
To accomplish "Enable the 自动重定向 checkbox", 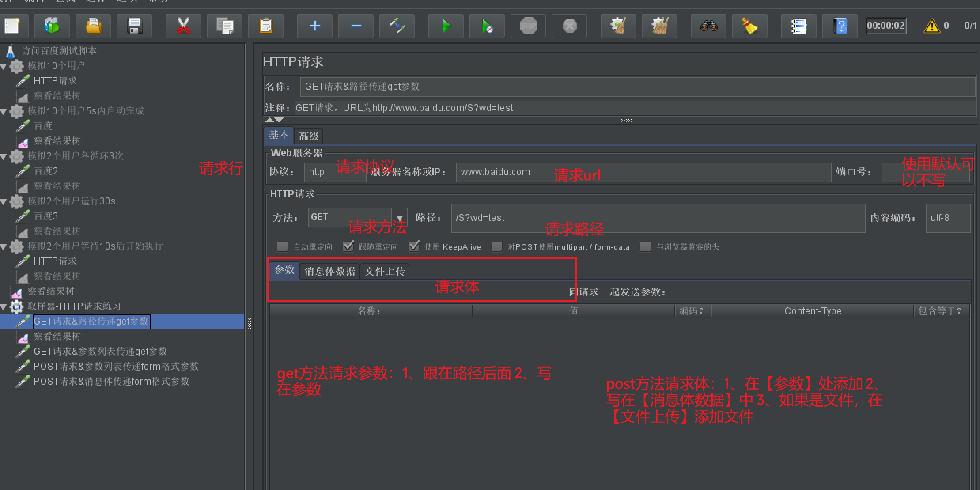I will pyautogui.click(x=282, y=247).
